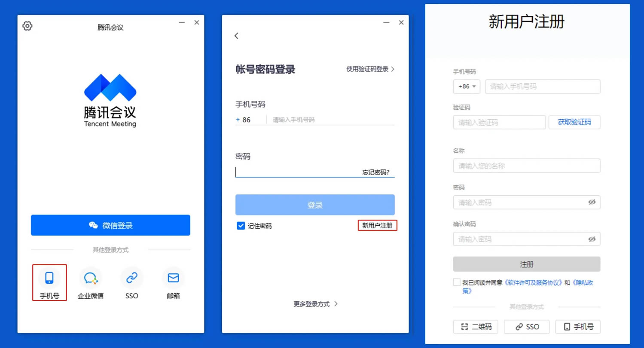Click the 二维码 QR code option on registration page
Image resolution: width=644 pixels, height=348 pixels.
(475, 327)
